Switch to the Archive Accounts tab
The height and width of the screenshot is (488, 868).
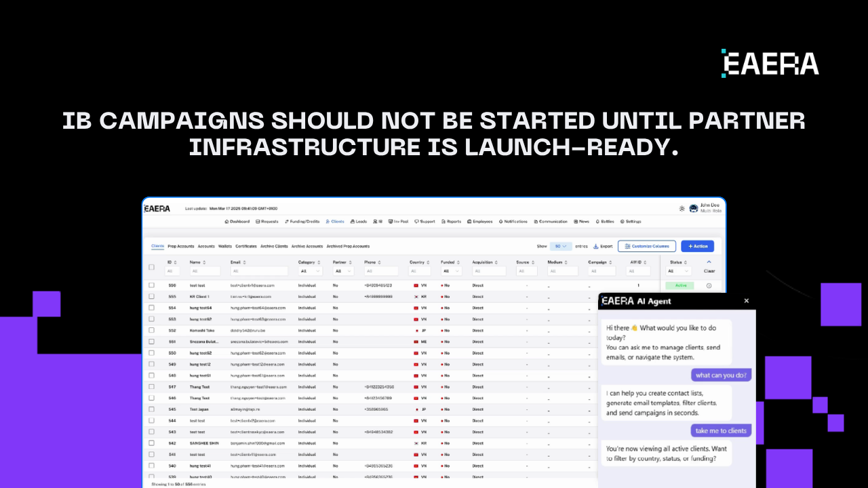[x=307, y=247]
